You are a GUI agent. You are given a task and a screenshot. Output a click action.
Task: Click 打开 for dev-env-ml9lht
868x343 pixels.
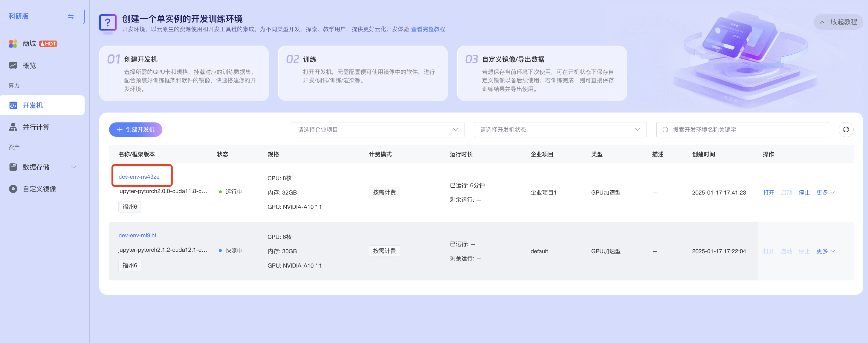point(768,251)
